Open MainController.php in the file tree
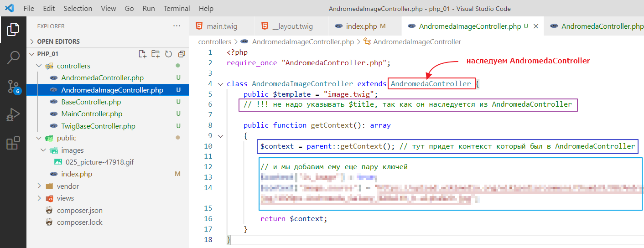Viewport: 644px width, 248px height. coord(92,114)
